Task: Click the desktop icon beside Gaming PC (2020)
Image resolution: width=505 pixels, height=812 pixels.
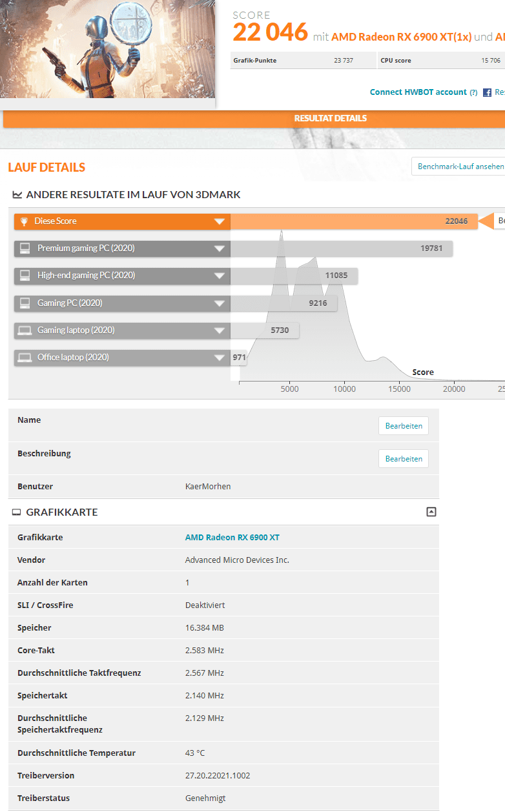Action: coord(25,303)
